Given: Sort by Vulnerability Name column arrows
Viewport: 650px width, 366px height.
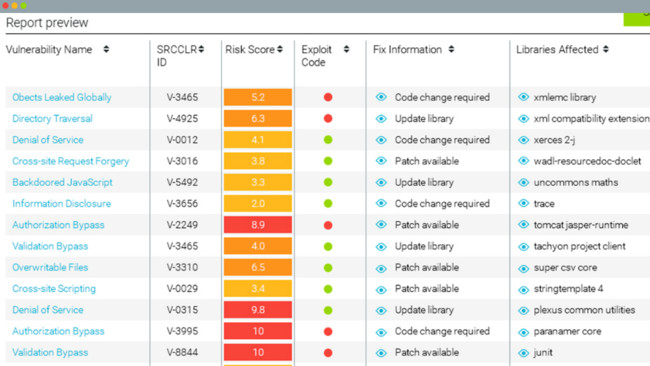Looking at the screenshot, I should coord(106,49).
